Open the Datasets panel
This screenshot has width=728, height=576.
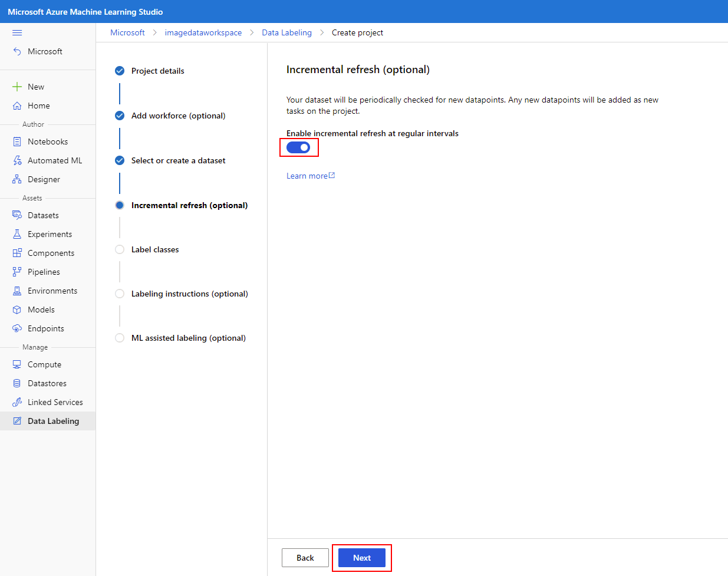(44, 215)
